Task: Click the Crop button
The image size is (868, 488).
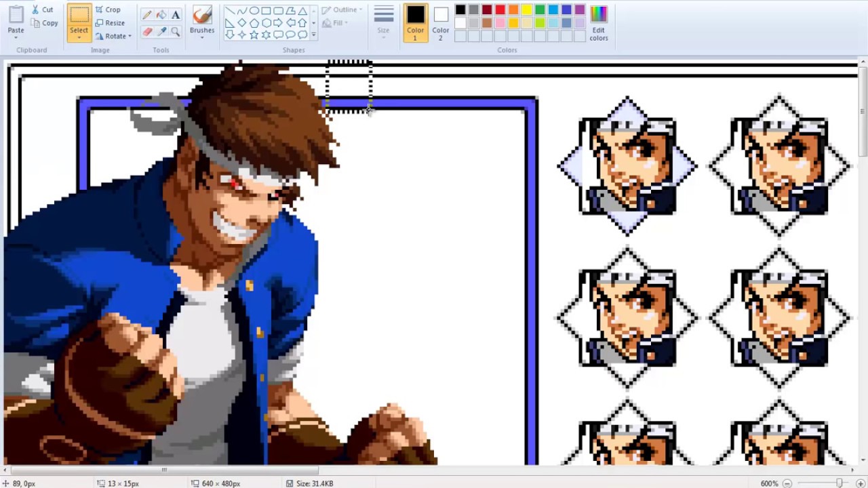Action: (x=108, y=9)
